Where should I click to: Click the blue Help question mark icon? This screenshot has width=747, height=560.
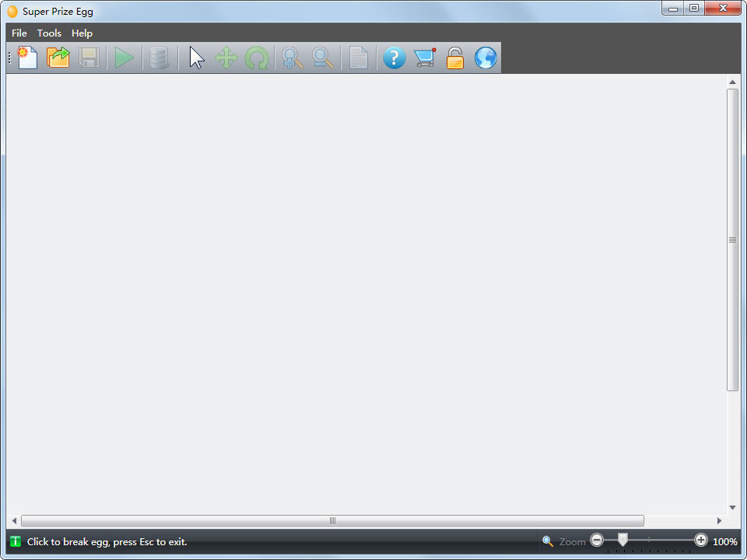[395, 58]
